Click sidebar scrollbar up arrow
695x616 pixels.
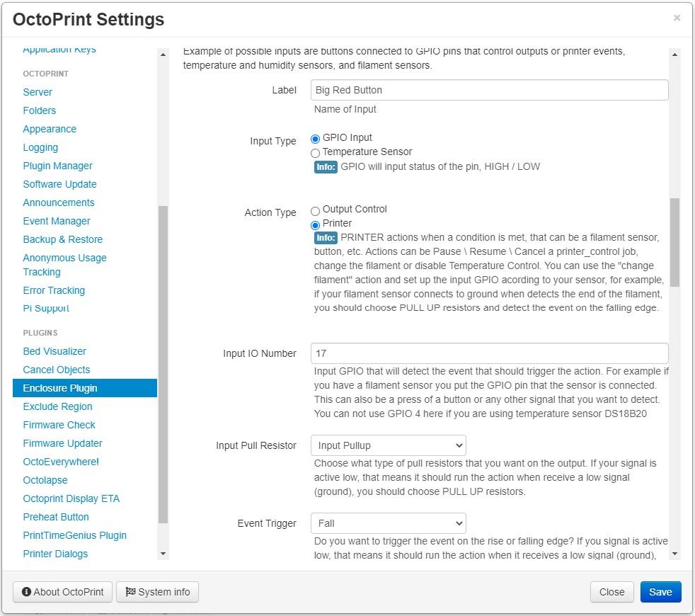coord(163,55)
